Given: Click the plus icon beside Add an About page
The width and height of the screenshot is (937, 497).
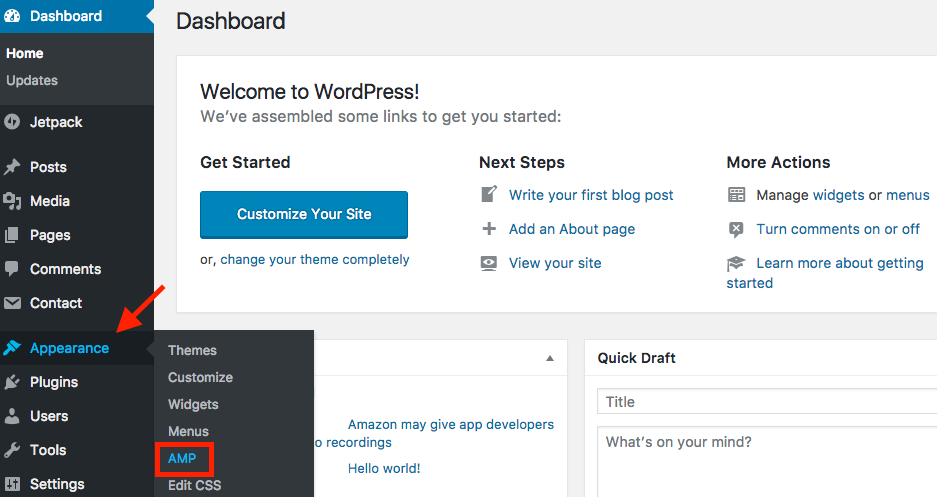Looking at the screenshot, I should pos(489,229).
